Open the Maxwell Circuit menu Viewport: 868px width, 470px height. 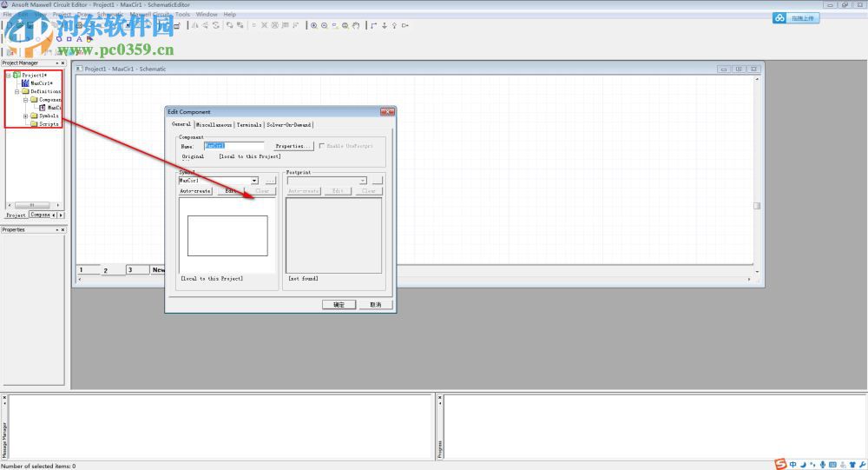point(151,15)
